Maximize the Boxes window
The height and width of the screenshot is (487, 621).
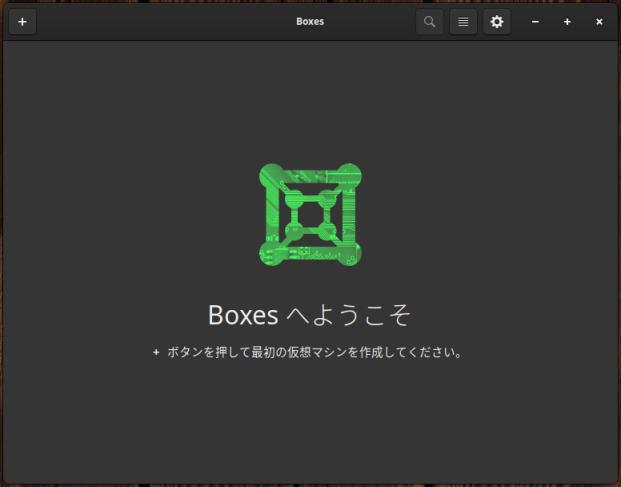(567, 22)
